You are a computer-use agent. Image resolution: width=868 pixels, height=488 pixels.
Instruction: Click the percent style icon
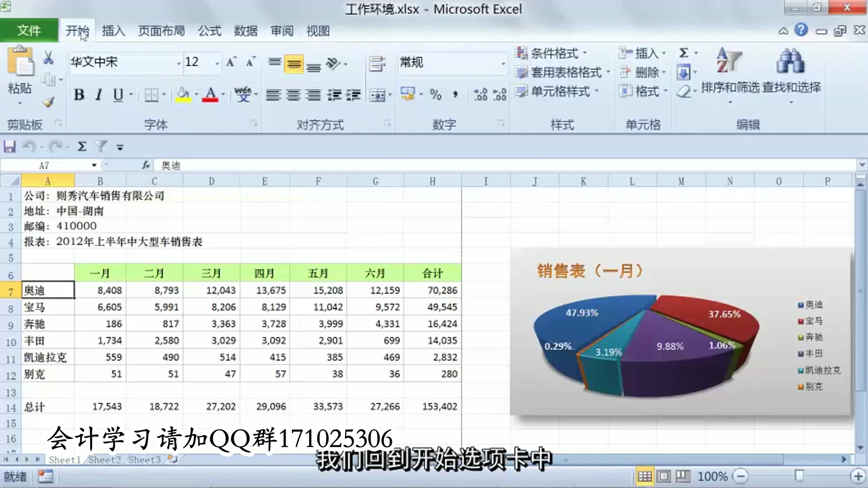click(435, 94)
